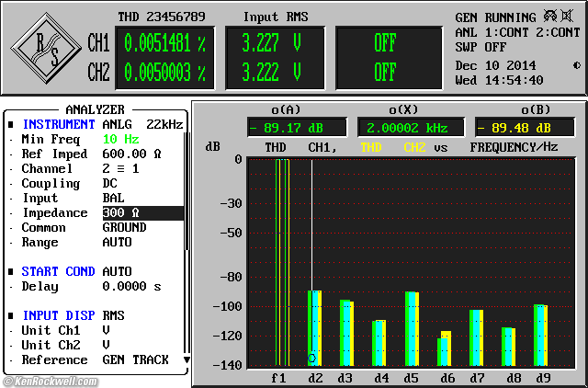
Task: Toggle the Input BAL setting
Action: pos(113,198)
